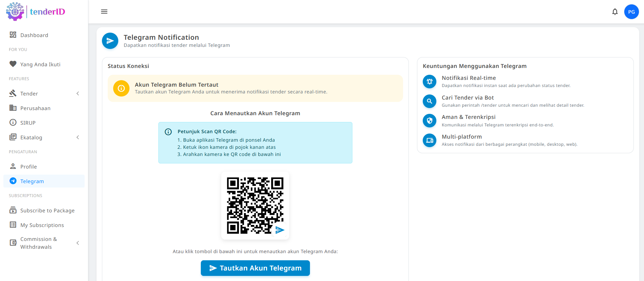644x281 pixels.
Task: Go to Dashboard
Action: pyautogui.click(x=44, y=35)
